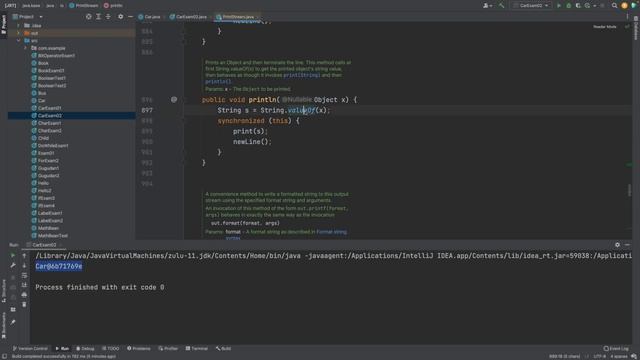Click Format string link in Javadoc
Viewport: 640px width, 360px height.
pyautogui.click(x=331, y=232)
